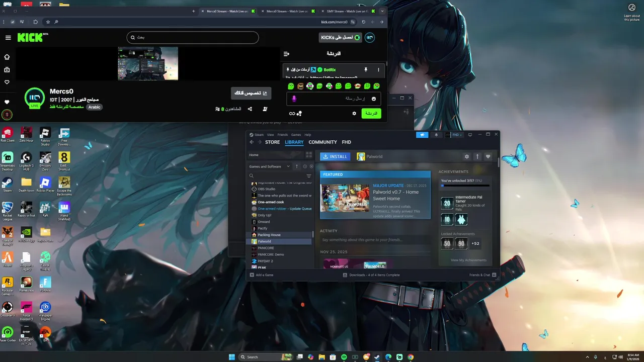Click the Windows Start button
This screenshot has height=362, width=644.
click(231, 357)
